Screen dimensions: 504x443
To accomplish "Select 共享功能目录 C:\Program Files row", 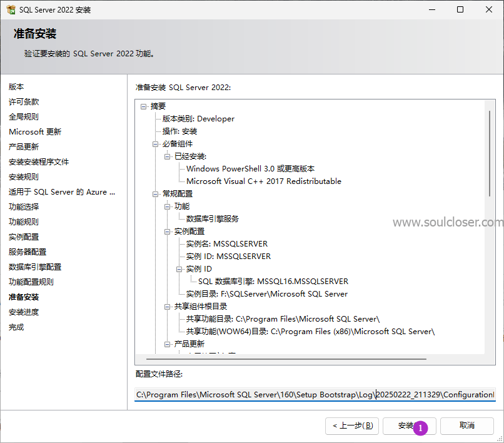I will pos(283,320).
